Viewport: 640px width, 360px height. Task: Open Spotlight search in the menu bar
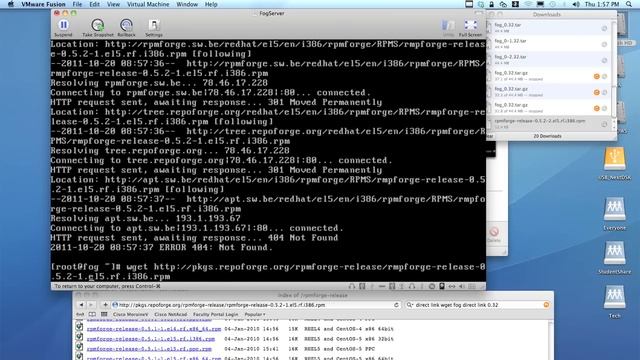[629, 4]
